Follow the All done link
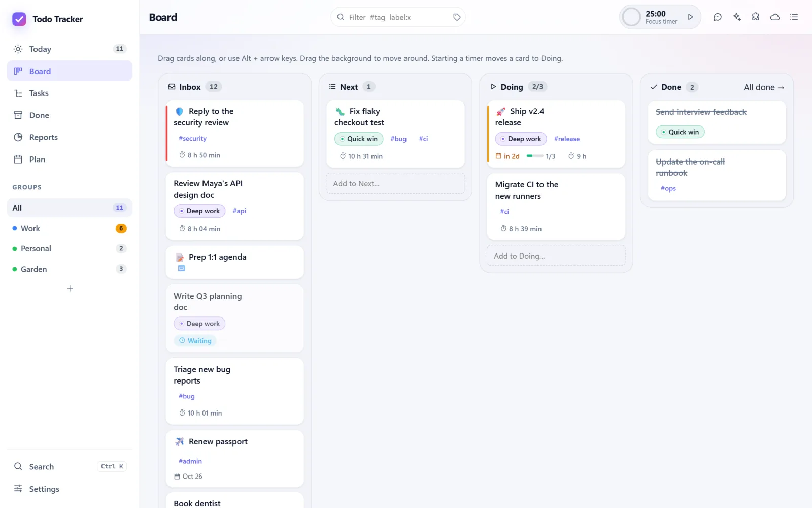The image size is (812, 508). [764, 87]
